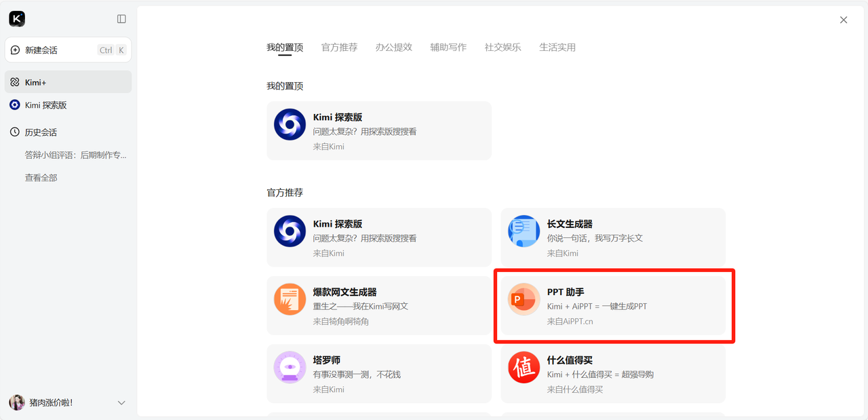Click the 什么值得买 red 值 icon

[524, 367]
